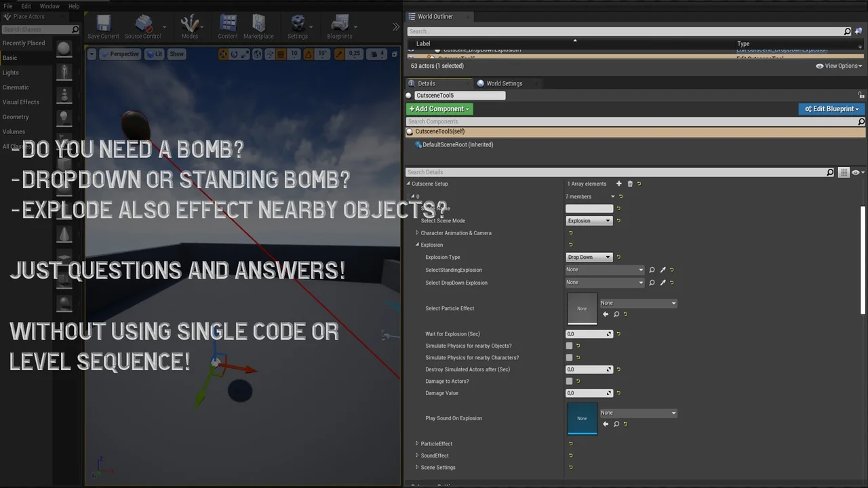Add an array element with the plus icon
The height and width of the screenshot is (488, 868).
coord(618,184)
